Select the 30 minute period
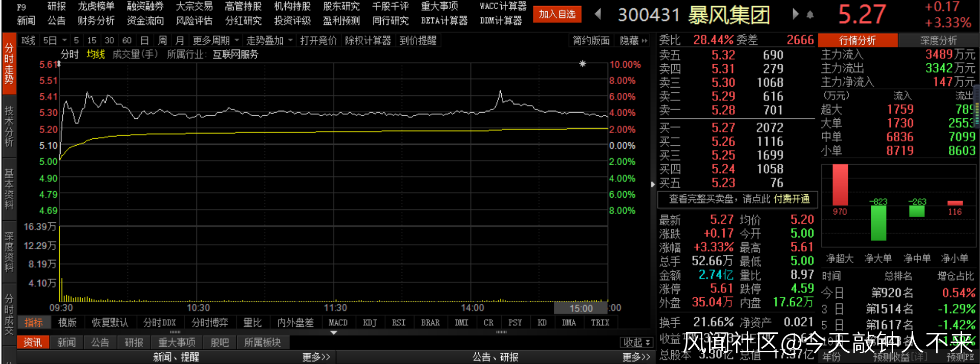Screen dimensions: 980x364 [109, 40]
